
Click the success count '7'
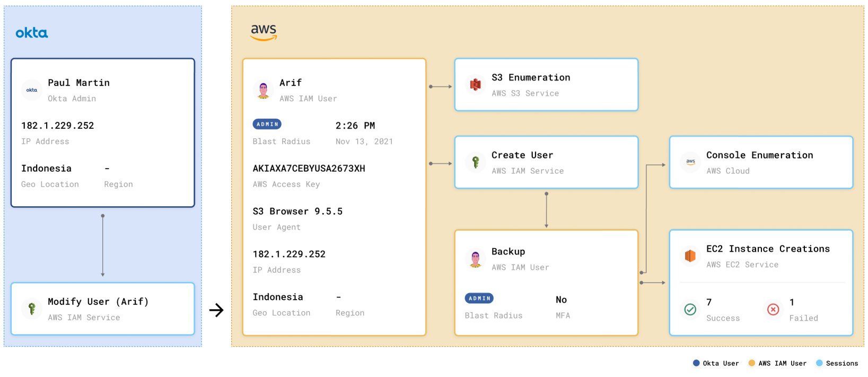709,303
